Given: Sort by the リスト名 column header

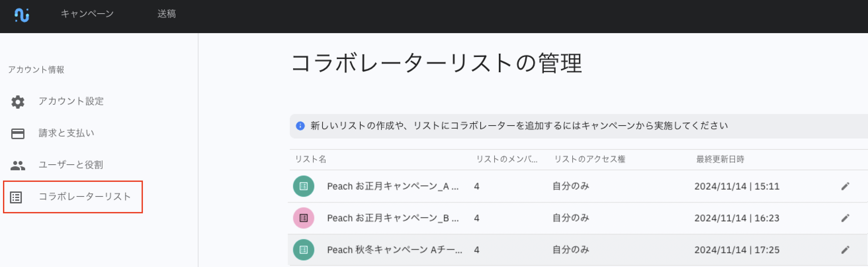Looking at the screenshot, I should tap(311, 159).
